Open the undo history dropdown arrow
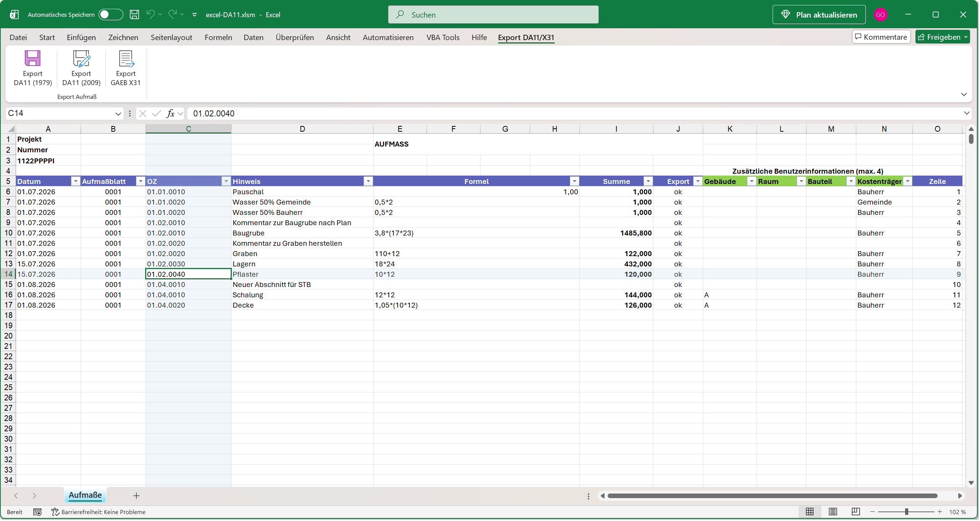The height and width of the screenshot is (521, 980). click(160, 15)
